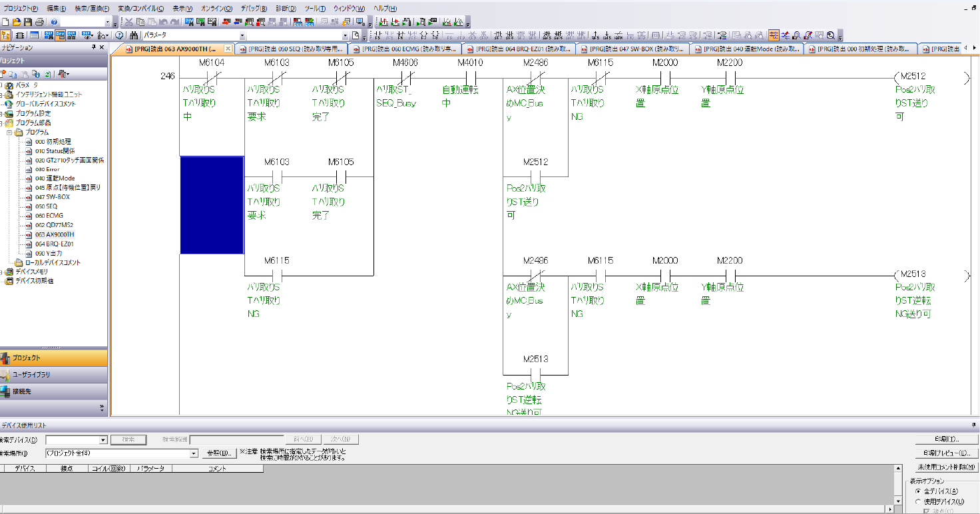Expand the プログラム部品 tree node
980x514 pixels.
click(x=3, y=123)
